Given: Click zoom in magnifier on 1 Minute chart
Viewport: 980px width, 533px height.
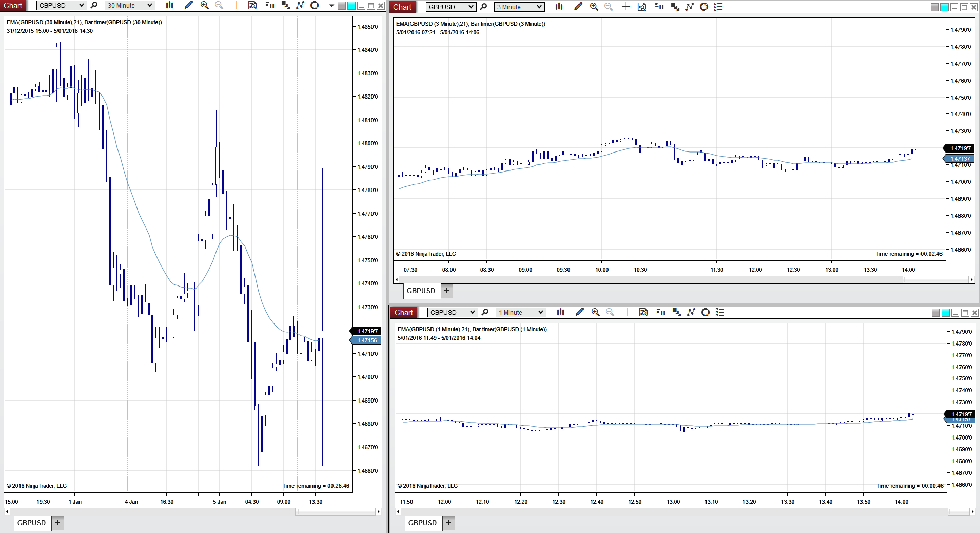Looking at the screenshot, I should [596, 312].
